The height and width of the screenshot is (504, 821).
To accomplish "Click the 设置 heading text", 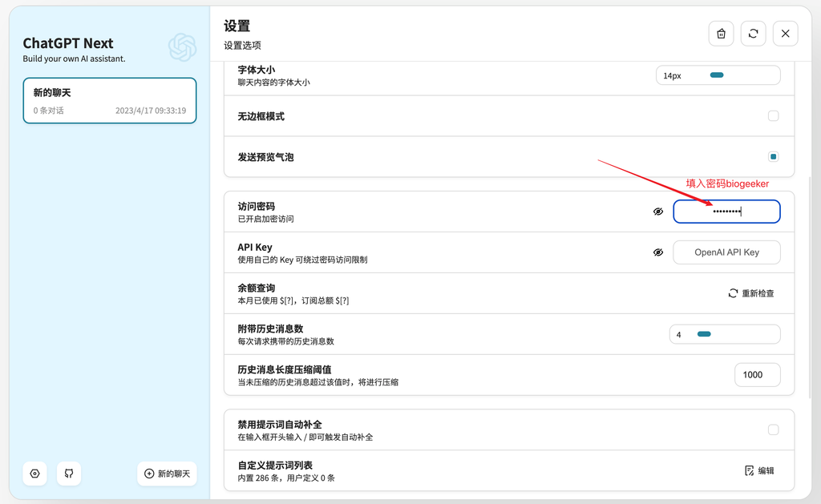I will pos(237,26).
